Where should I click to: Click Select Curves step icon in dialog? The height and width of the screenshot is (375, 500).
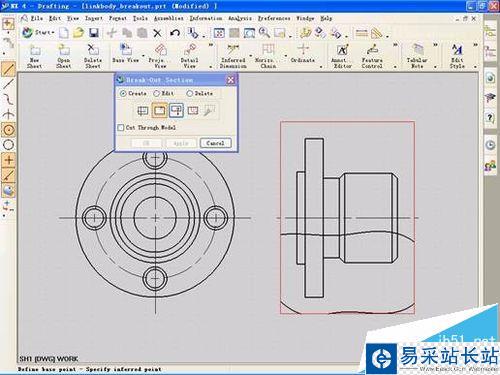tap(193, 111)
